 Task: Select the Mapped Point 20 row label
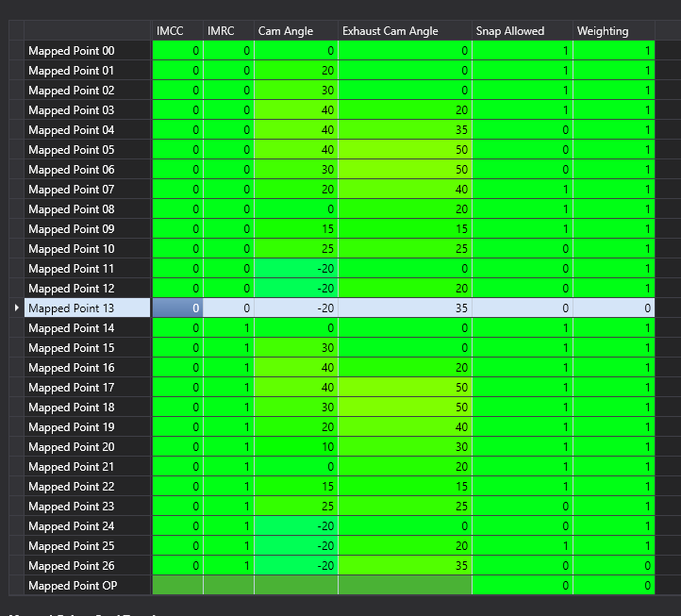click(88, 447)
